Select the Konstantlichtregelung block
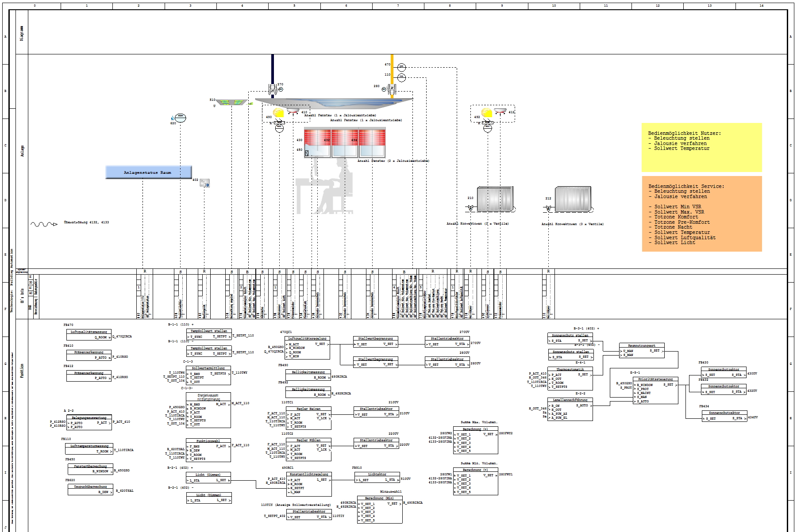This screenshot has width=797, height=532. (x=308, y=484)
